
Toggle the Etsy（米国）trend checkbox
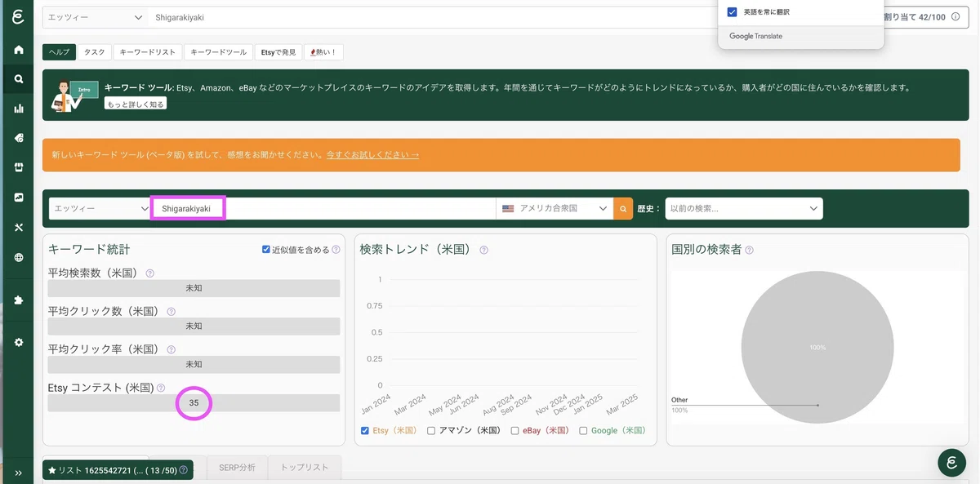365,430
